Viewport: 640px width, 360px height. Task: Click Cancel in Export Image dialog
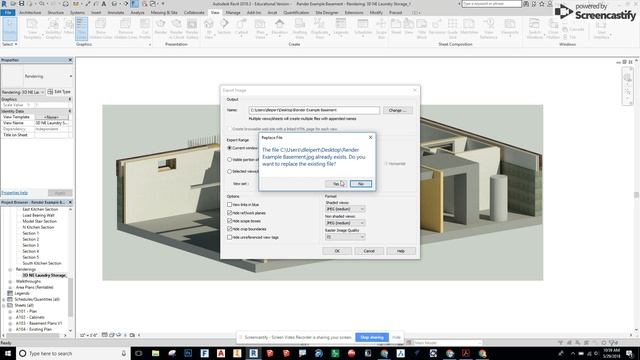(369, 251)
